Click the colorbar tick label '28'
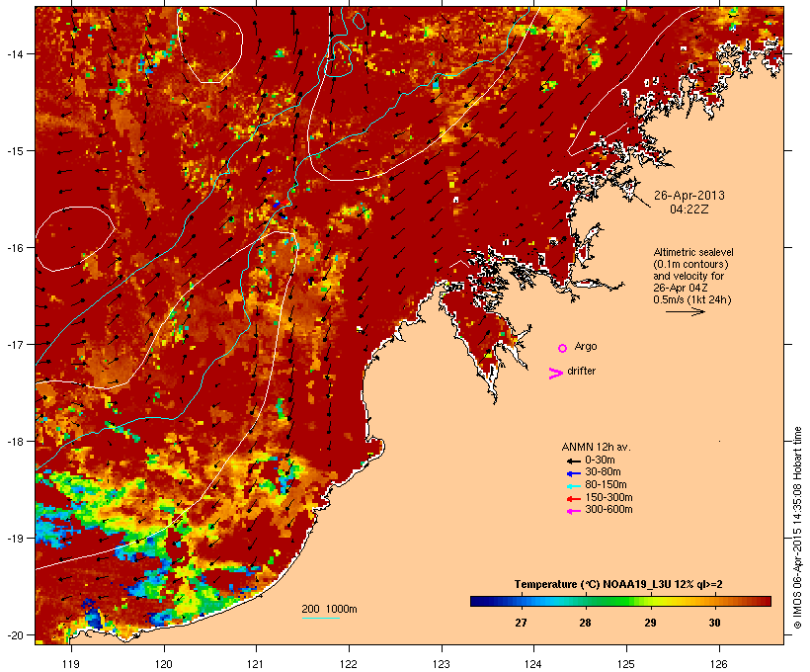The image size is (810, 672). point(585,623)
